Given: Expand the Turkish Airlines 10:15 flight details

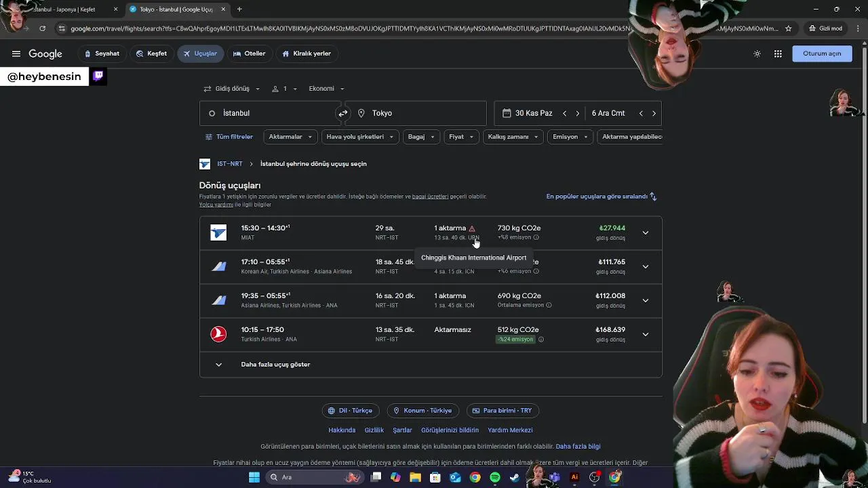Looking at the screenshot, I should pyautogui.click(x=646, y=334).
